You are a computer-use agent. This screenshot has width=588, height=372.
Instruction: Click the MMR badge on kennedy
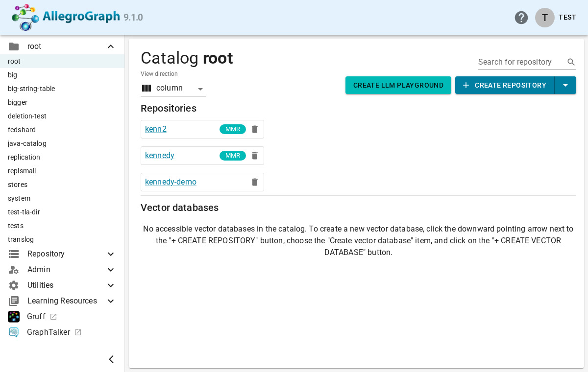(x=233, y=156)
